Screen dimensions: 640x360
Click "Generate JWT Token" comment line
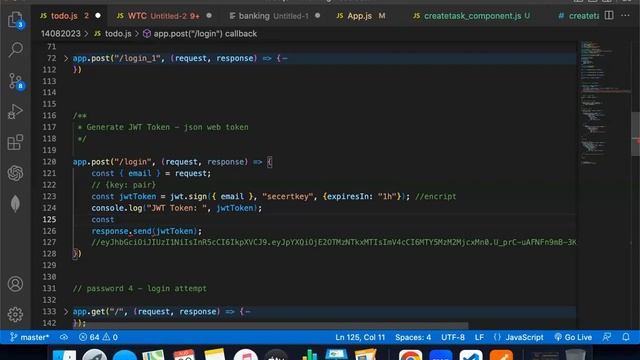[x=163, y=127]
